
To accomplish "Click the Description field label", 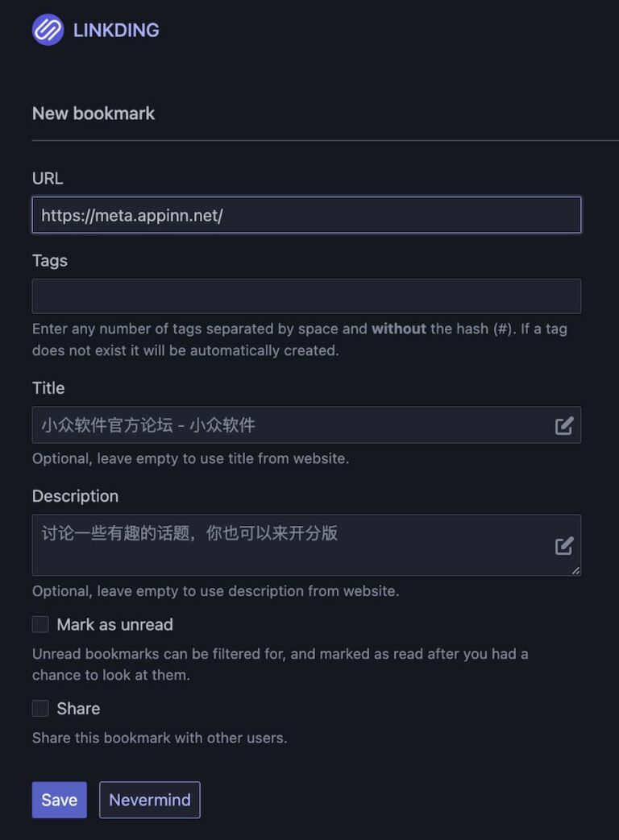I will 75,496.
